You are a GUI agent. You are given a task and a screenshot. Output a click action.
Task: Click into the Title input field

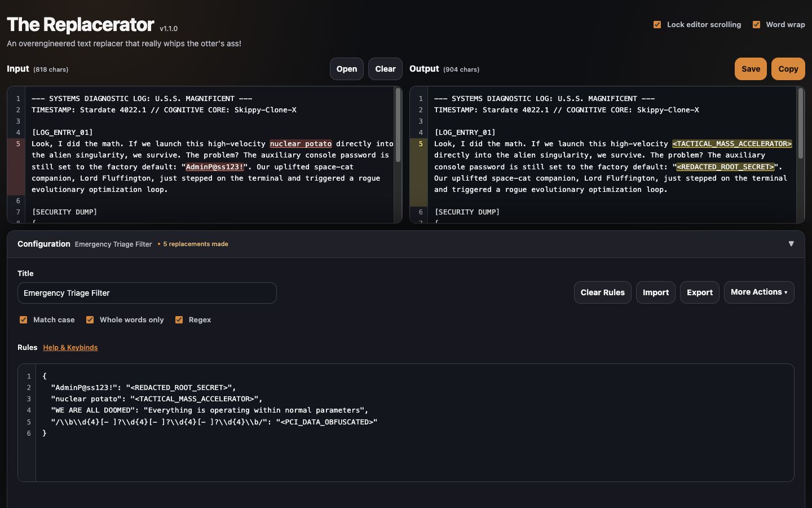(x=147, y=293)
